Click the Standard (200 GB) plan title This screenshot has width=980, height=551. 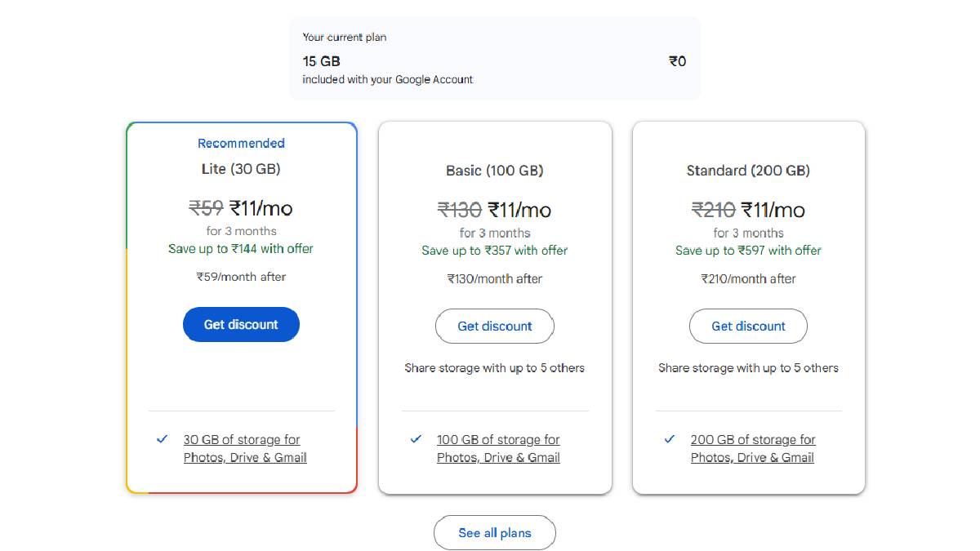tap(748, 171)
